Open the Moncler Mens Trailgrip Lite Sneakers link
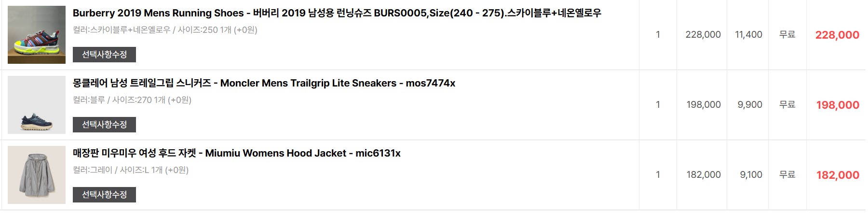The width and height of the screenshot is (868, 216). click(x=264, y=83)
